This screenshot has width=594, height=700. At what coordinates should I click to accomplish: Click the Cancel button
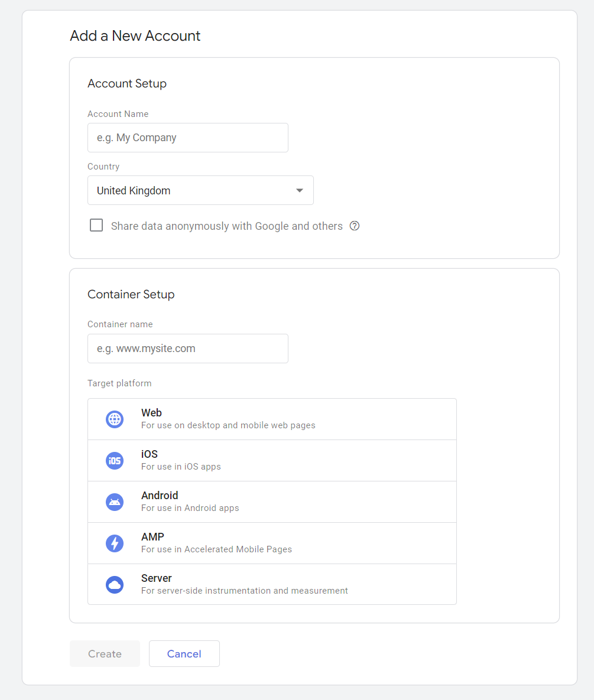[x=184, y=653]
